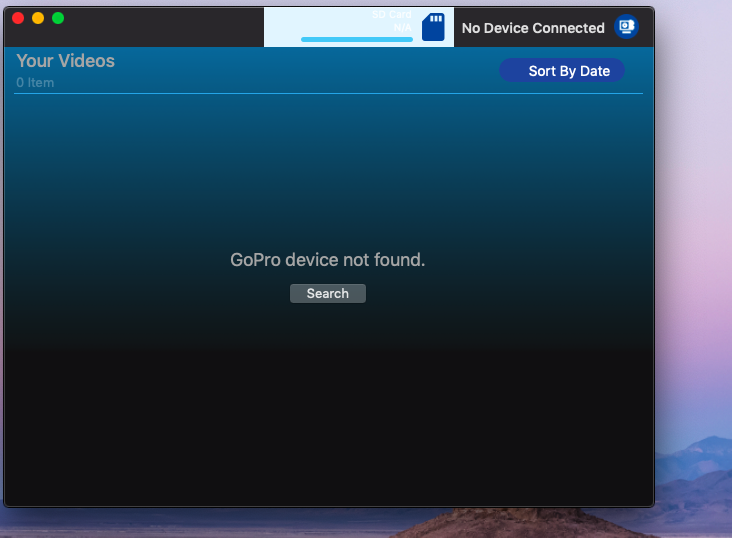Click the SD card icon
Viewport: 732px width, 538px height.
(x=433, y=27)
